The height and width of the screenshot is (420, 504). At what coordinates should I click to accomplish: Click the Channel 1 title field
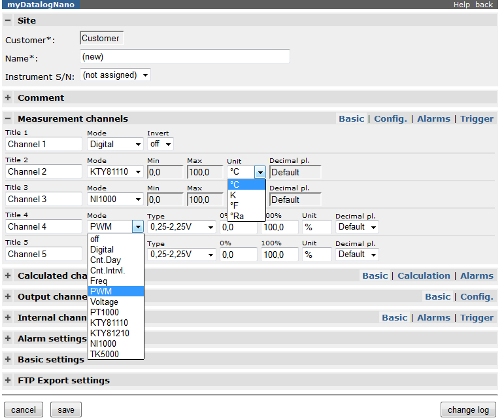[x=44, y=144]
